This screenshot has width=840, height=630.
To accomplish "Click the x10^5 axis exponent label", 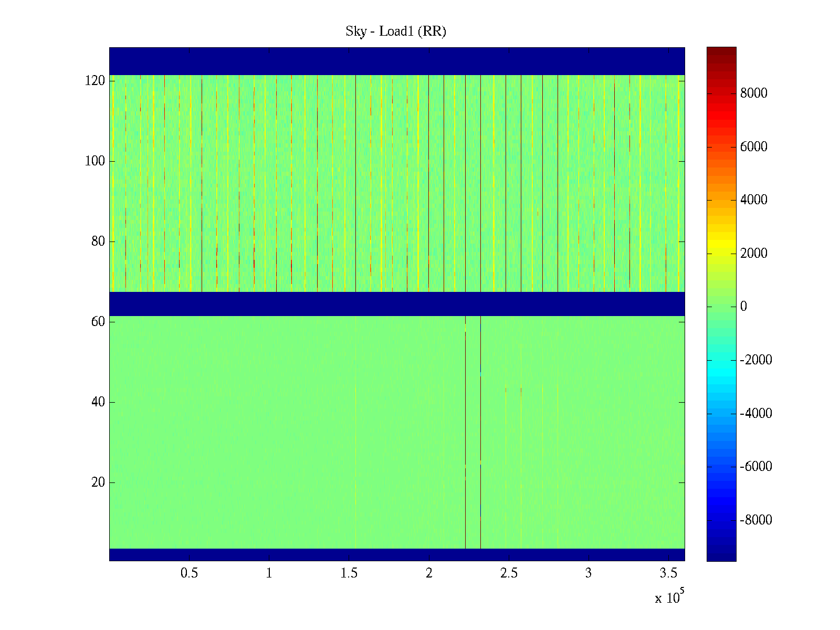I will pyautogui.click(x=669, y=597).
